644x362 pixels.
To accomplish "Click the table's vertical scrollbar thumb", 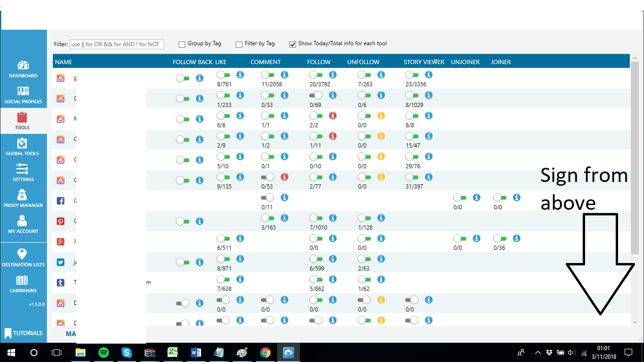I will click(635, 158).
